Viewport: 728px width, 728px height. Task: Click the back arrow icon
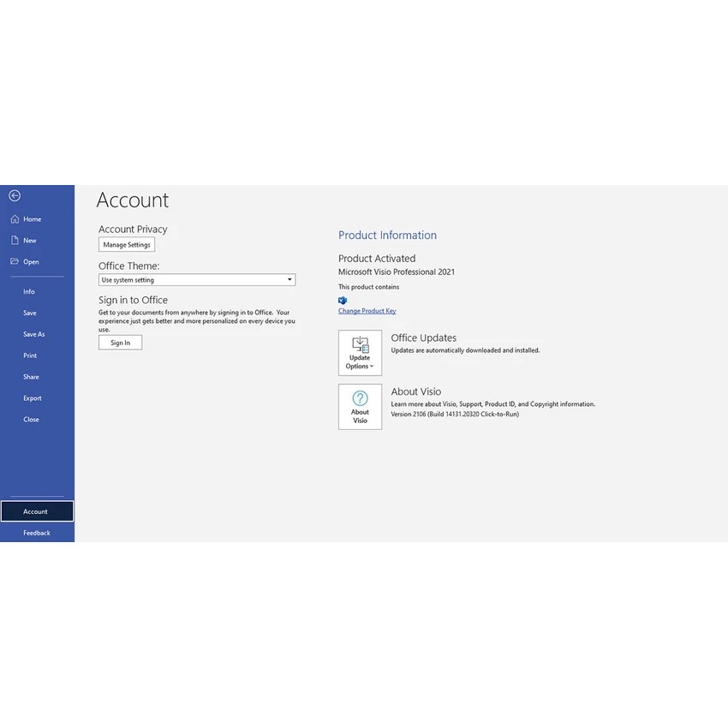tap(15, 196)
